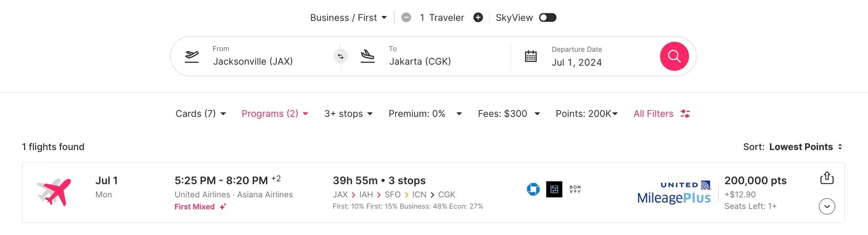868x235 pixels.
Task: Click the Chase card logo icon
Action: [x=533, y=189]
